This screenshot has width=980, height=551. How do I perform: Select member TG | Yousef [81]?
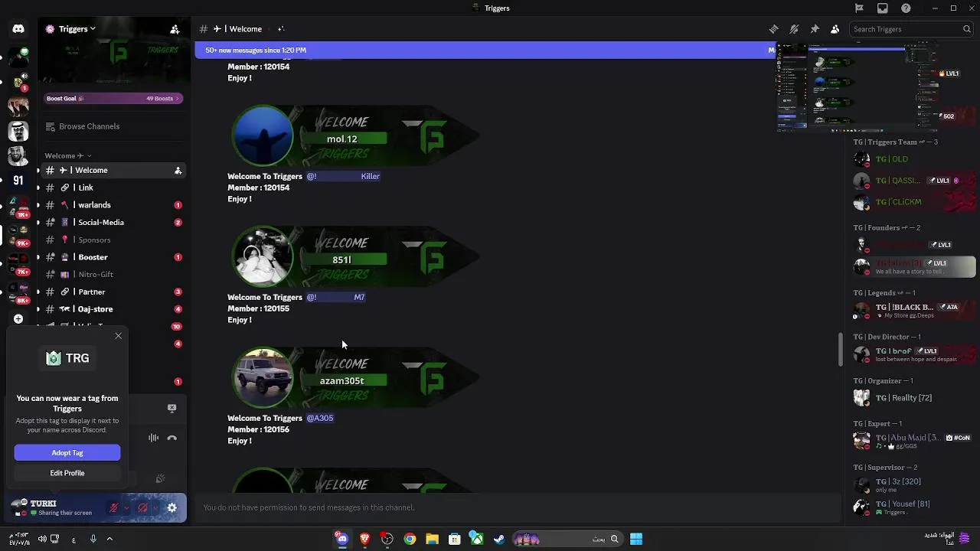[x=911, y=507]
